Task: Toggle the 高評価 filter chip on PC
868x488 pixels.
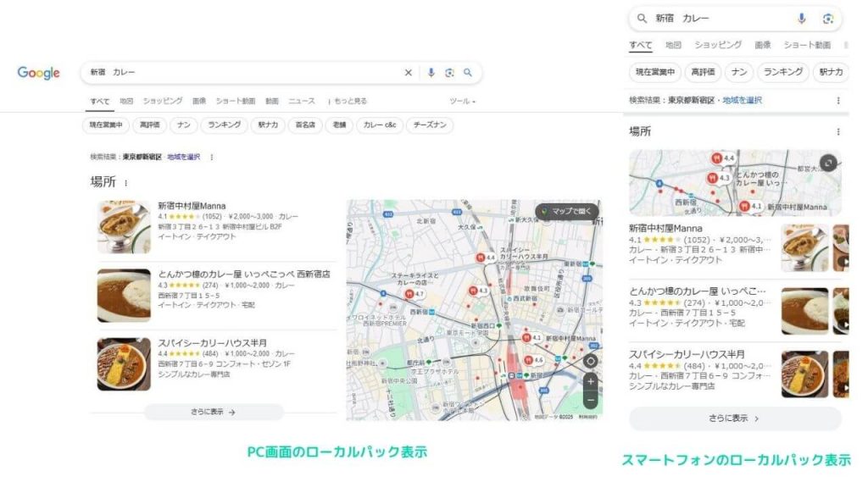Action: click(x=149, y=125)
